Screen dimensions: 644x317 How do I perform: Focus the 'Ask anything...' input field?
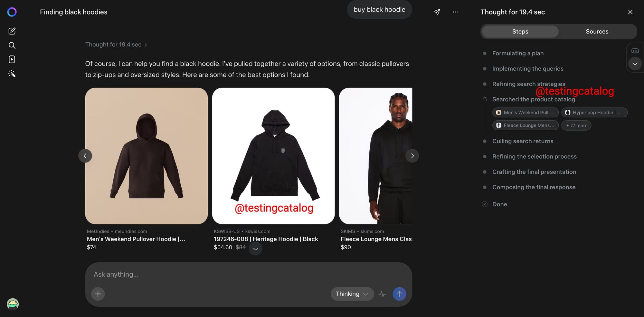(x=248, y=274)
